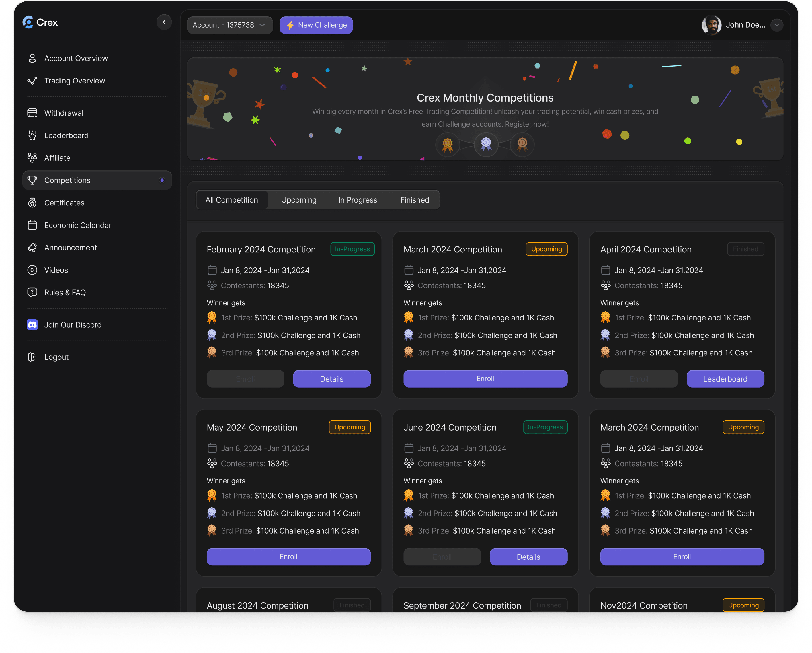Click 2nd Prize medal in April 2024 card

click(x=605, y=335)
